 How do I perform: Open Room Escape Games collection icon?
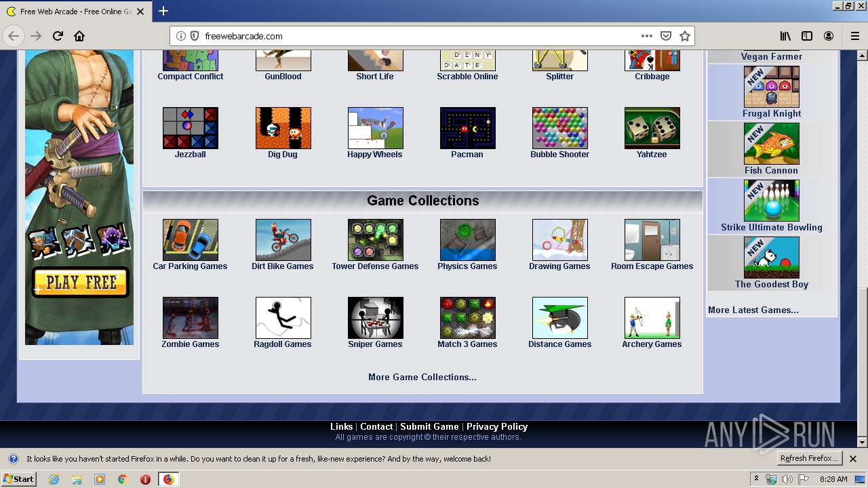tap(652, 240)
